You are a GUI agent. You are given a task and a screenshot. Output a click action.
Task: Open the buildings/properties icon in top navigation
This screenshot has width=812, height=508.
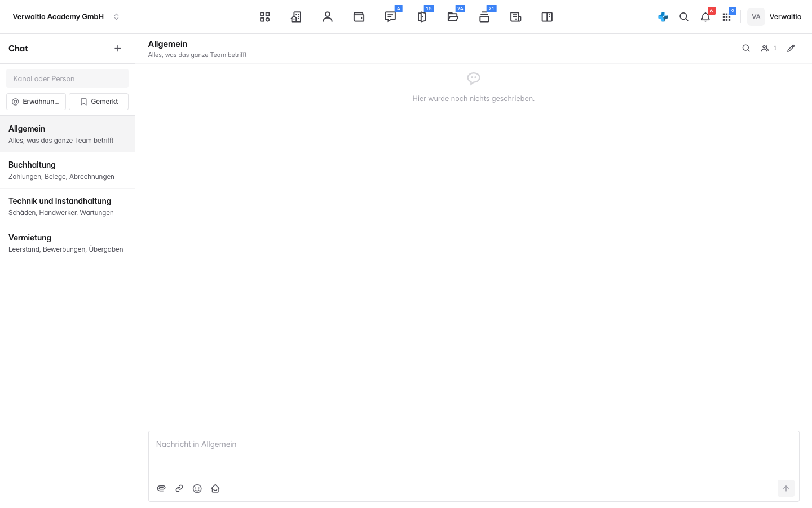296,17
